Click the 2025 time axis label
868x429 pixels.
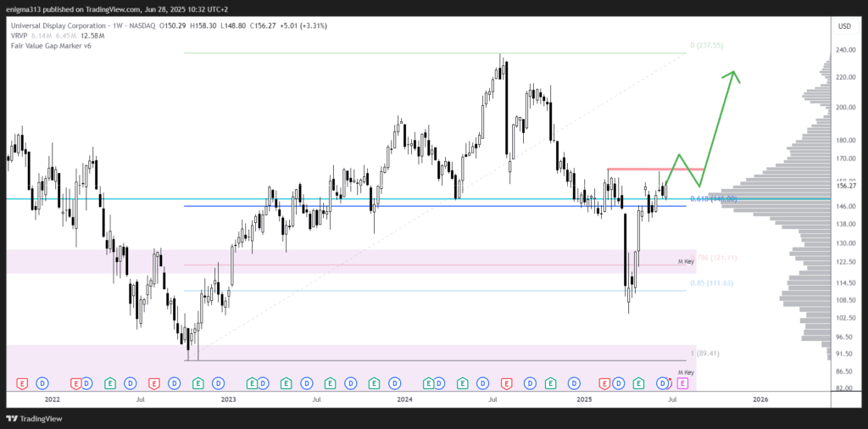click(585, 398)
